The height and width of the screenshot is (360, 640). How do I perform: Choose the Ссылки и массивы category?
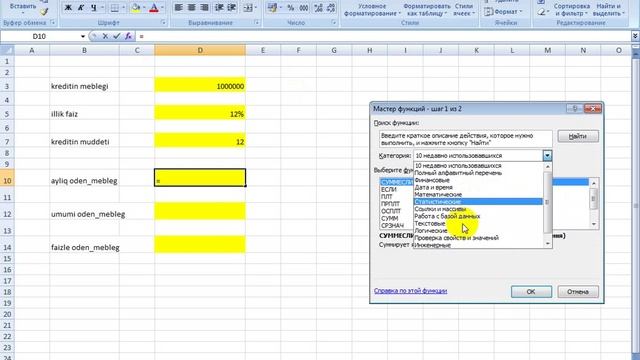tap(478, 209)
